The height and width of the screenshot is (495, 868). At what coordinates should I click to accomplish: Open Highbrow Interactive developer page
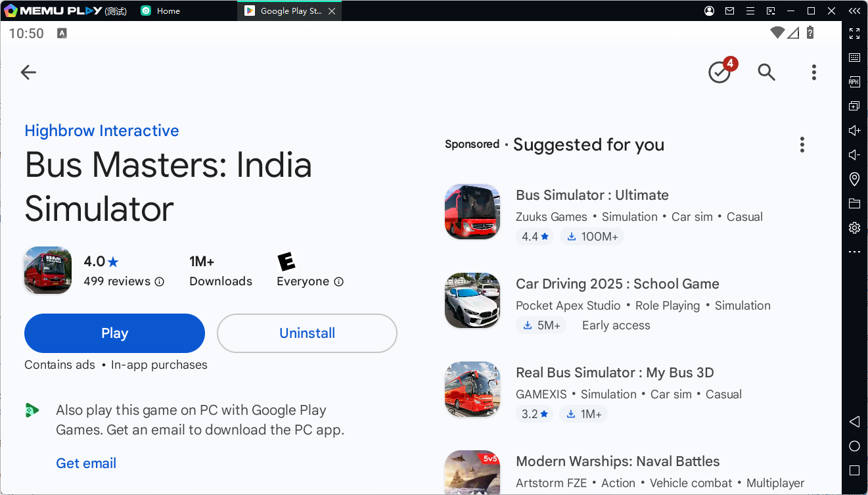point(102,131)
